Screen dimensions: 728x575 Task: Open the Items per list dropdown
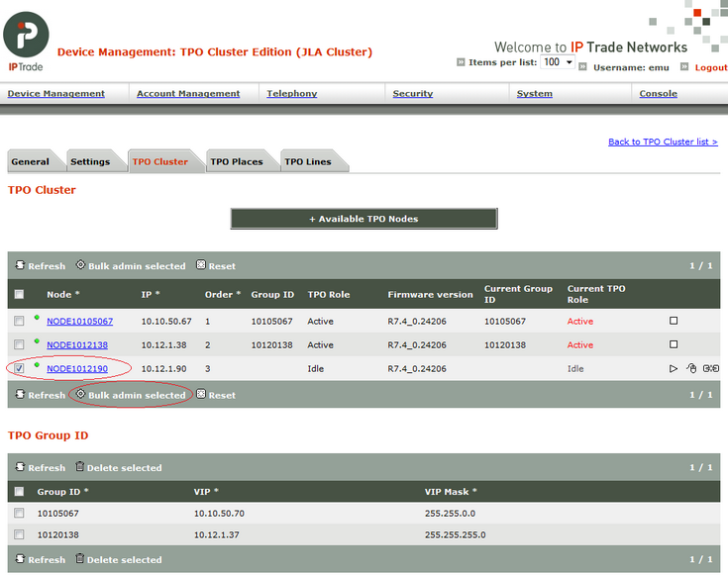pyautogui.click(x=558, y=62)
